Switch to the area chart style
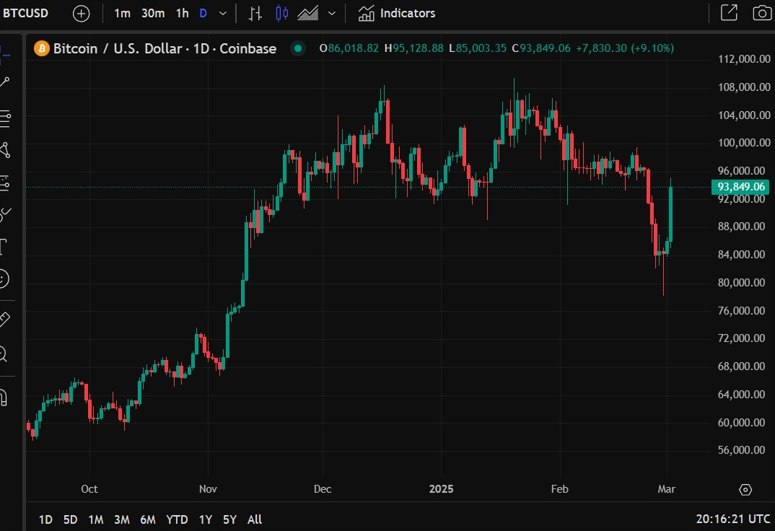The image size is (775, 531). 307,13
